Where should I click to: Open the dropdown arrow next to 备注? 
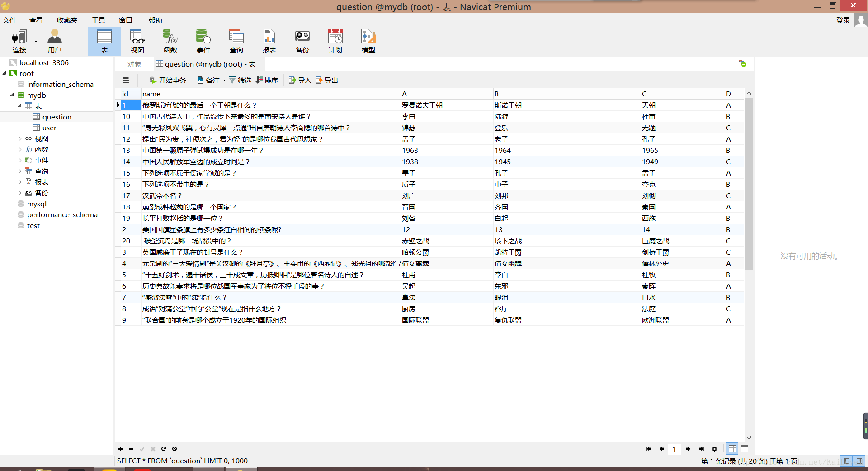(x=224, y=81)
